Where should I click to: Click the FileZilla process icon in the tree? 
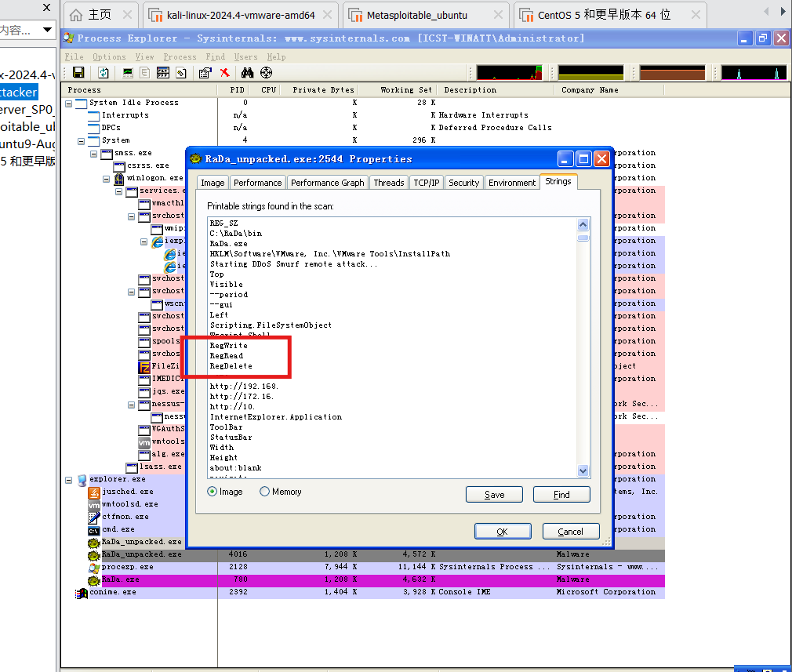point(144,366)
